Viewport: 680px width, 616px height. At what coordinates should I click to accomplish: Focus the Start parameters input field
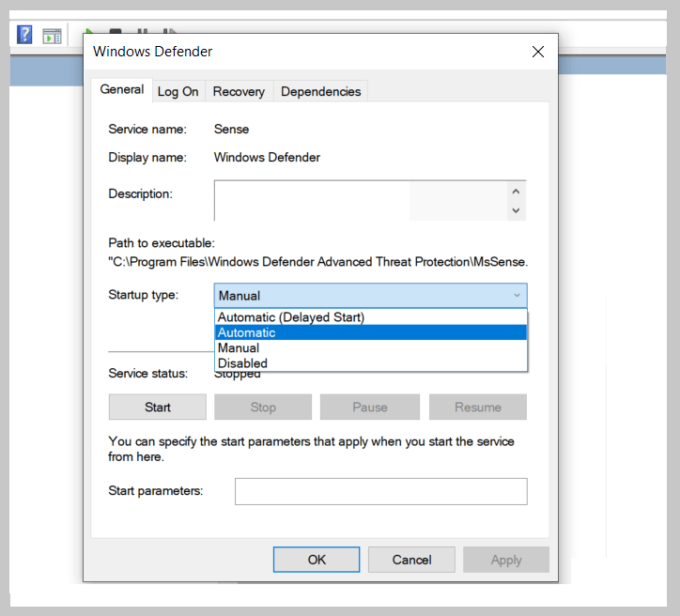point(381,492)
